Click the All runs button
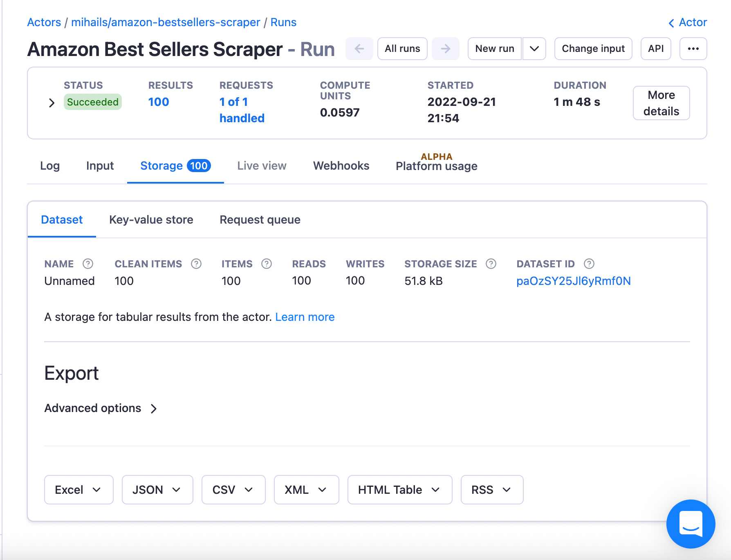Screen dimensions: 731x560 402,49
